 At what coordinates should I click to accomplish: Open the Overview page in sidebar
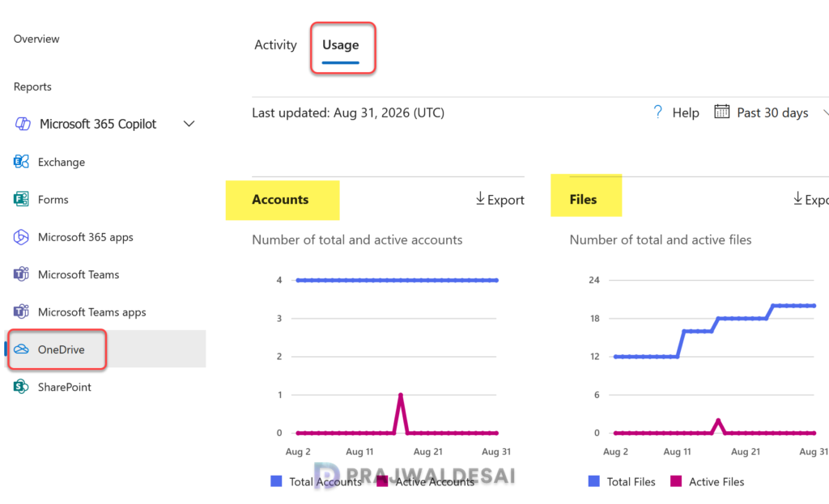(36, 39)
